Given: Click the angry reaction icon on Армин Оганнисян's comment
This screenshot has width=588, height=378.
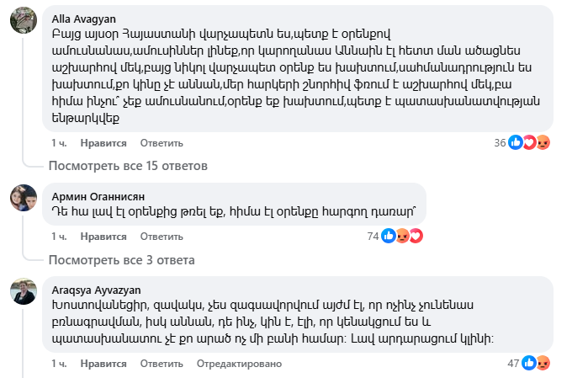Looking at the screenshot, I should [x=402, y=237].
